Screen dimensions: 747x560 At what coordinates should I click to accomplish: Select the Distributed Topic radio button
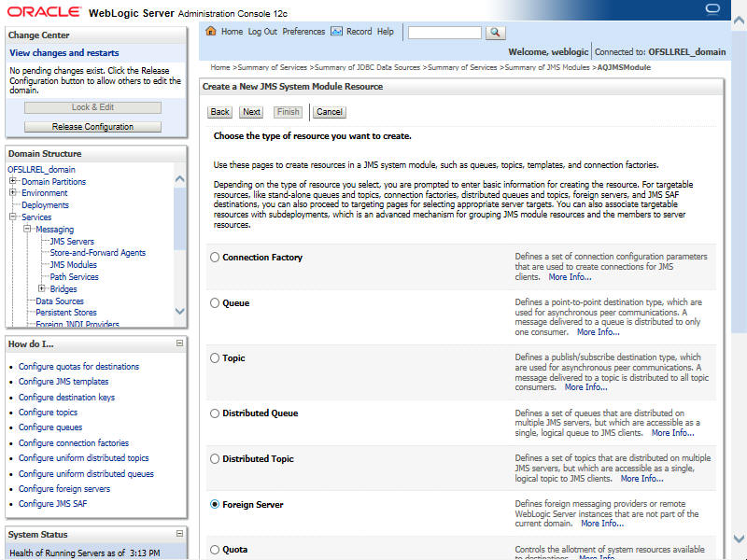coord(215,458)
